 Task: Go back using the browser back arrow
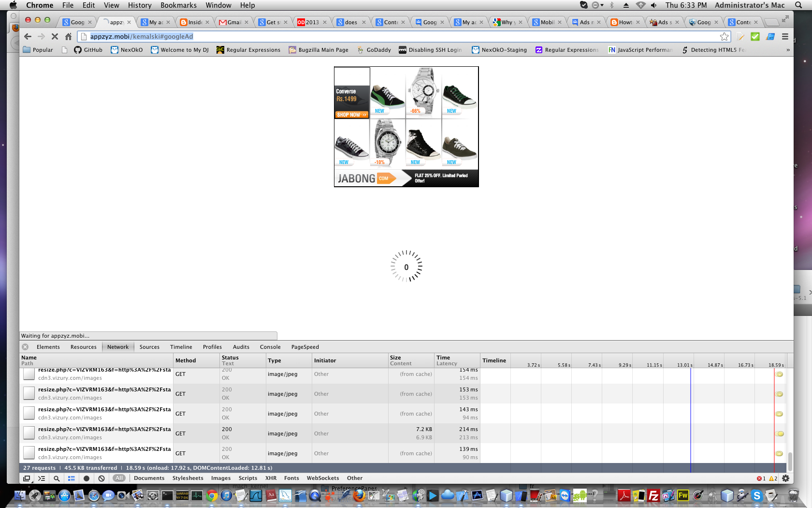[28, 36]
